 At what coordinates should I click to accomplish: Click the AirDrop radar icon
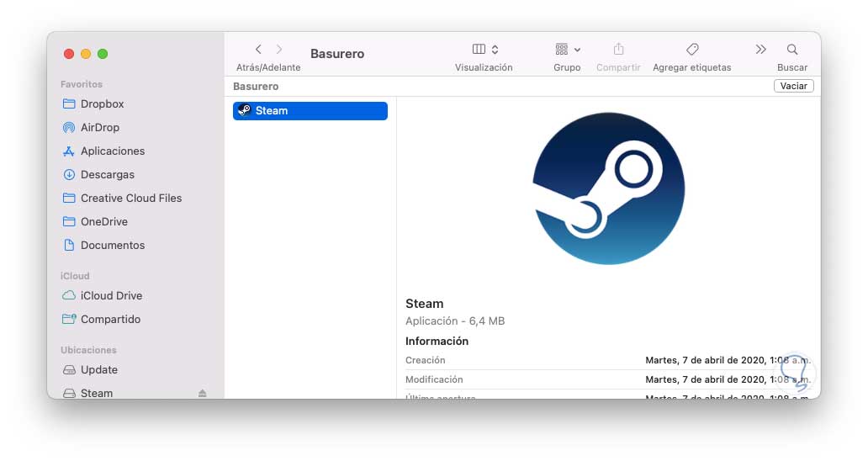pos(69,127)
